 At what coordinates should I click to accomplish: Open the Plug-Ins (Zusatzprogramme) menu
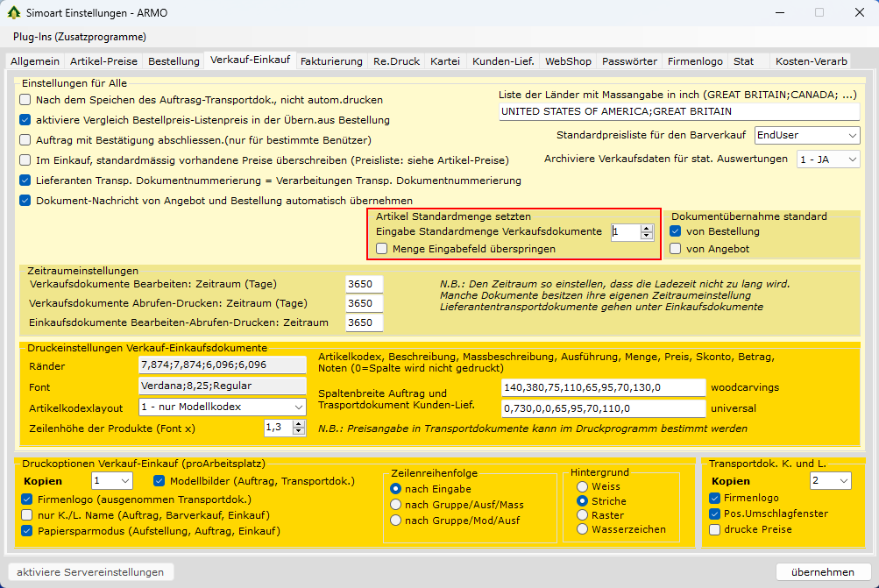coord(80,37)
